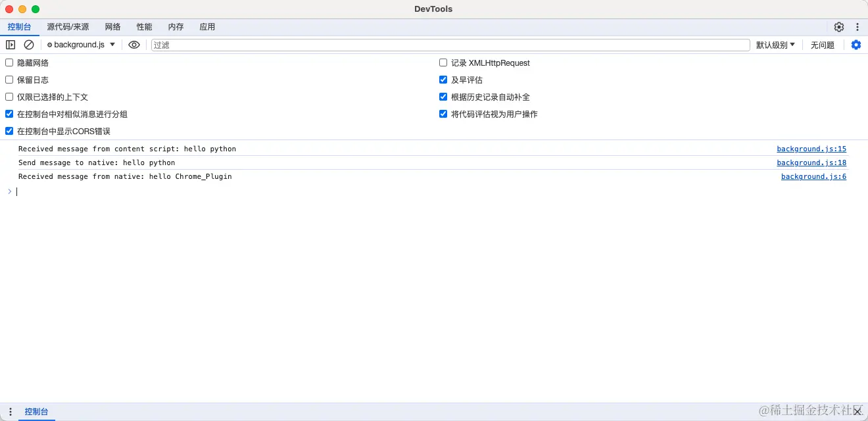The width and height of the screenshot is (868, 421).
Task: Enable the 保留日志 checkbox
Action: (9, 80)
